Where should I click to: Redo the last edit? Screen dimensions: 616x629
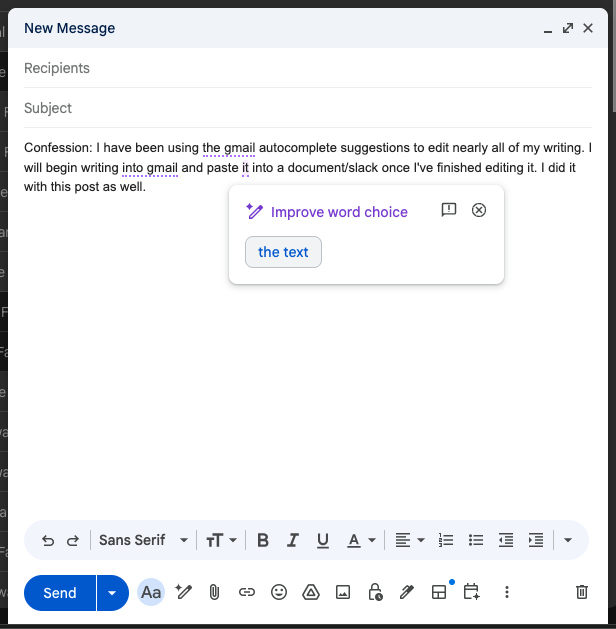coord(73,540)
